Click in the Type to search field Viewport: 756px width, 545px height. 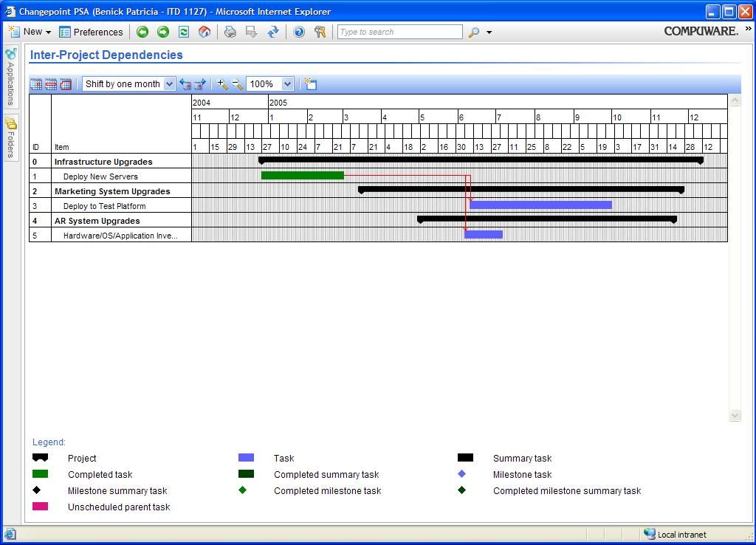click(x=399, y=32)
